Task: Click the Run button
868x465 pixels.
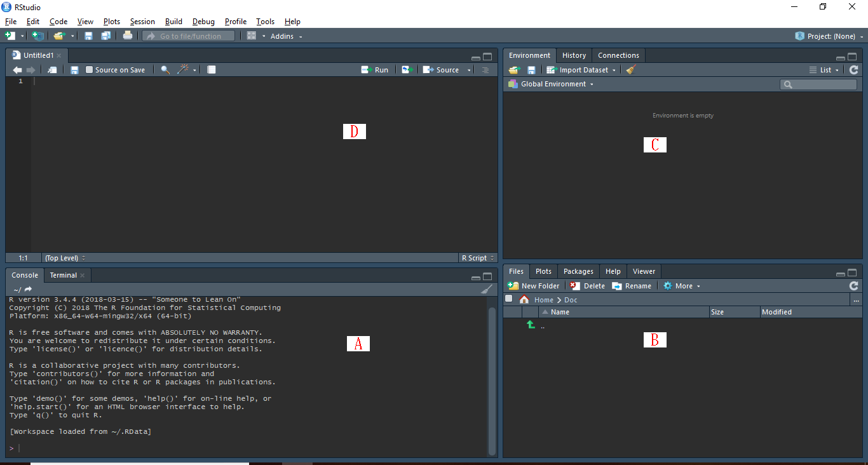Action: [x=375, y=70]
